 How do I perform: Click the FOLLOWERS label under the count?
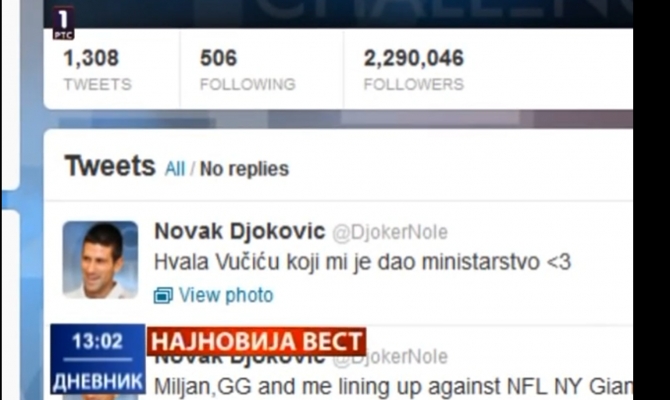pos(414,84)
